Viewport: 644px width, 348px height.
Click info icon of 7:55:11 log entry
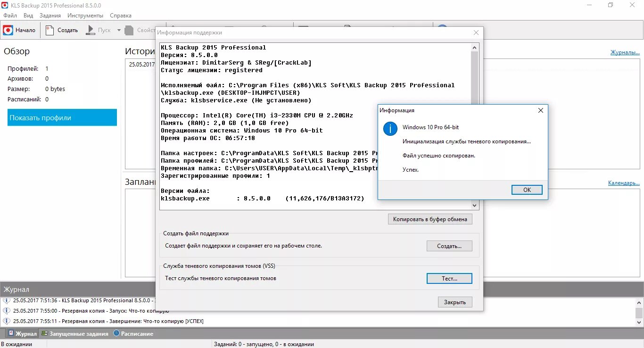7,321
